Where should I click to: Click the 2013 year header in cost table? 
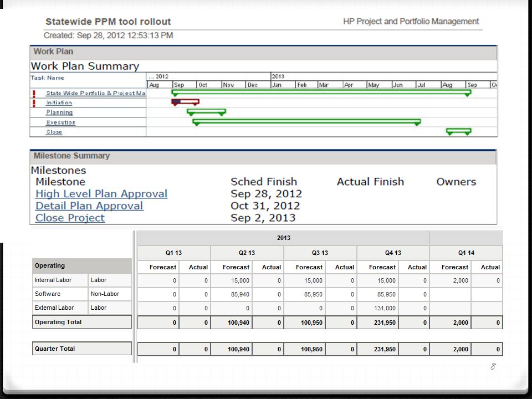283,238
